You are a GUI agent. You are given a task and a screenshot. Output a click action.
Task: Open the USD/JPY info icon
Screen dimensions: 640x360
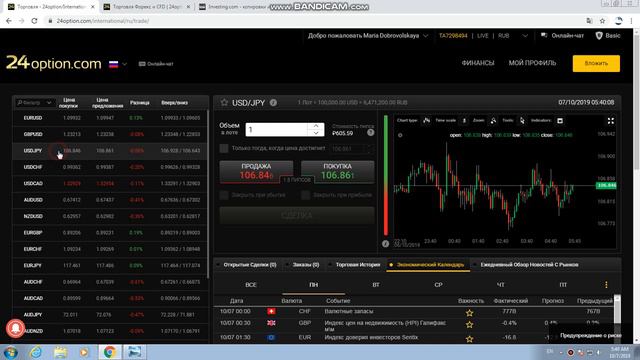pyautogui.click(x=273, y=103)
